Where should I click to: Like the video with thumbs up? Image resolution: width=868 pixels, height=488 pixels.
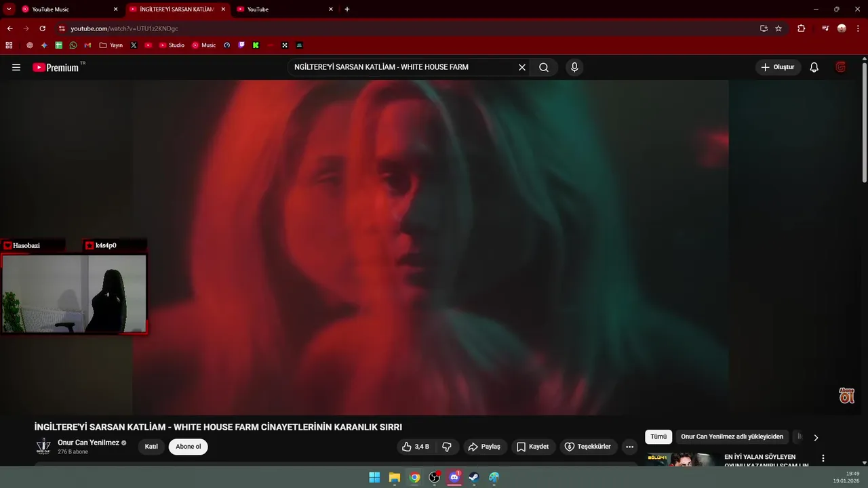point(415,447)
